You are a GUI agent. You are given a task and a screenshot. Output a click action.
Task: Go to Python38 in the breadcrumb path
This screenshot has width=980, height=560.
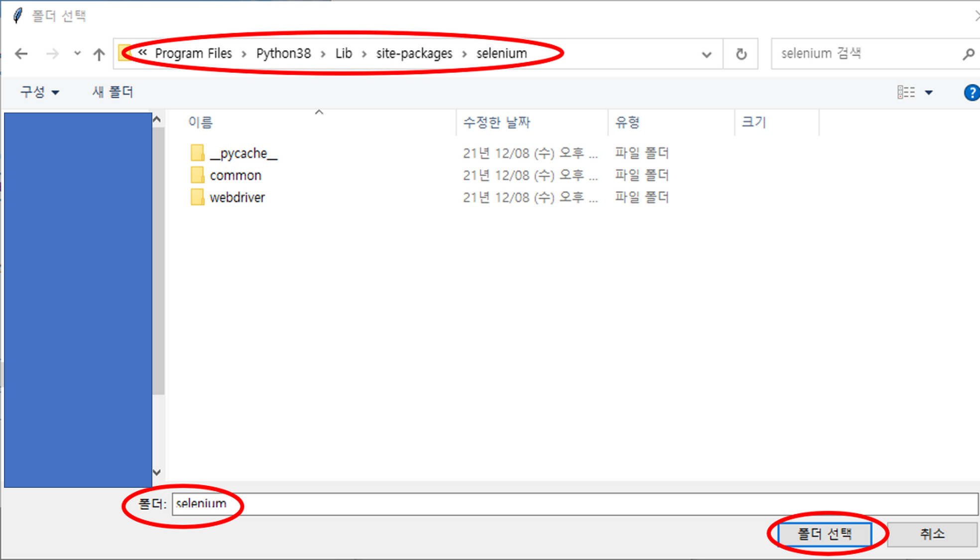[x=283, y=54]
